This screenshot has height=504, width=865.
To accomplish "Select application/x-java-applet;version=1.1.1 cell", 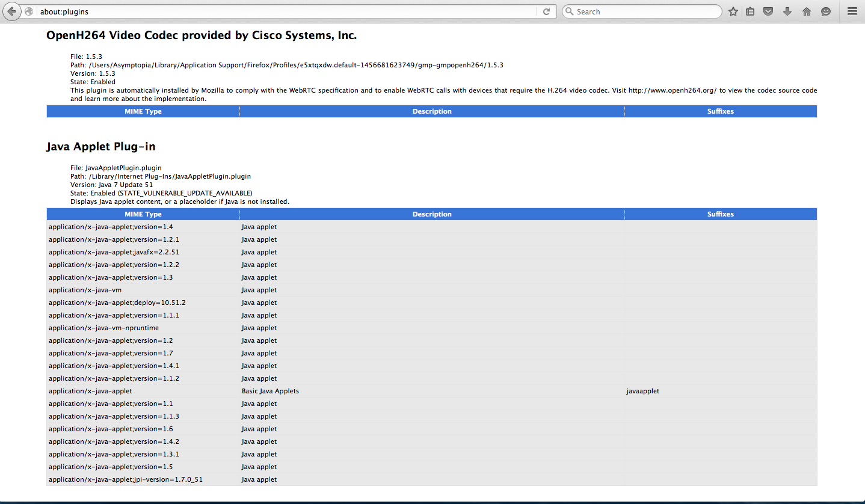I will click(x=143, y=315).
